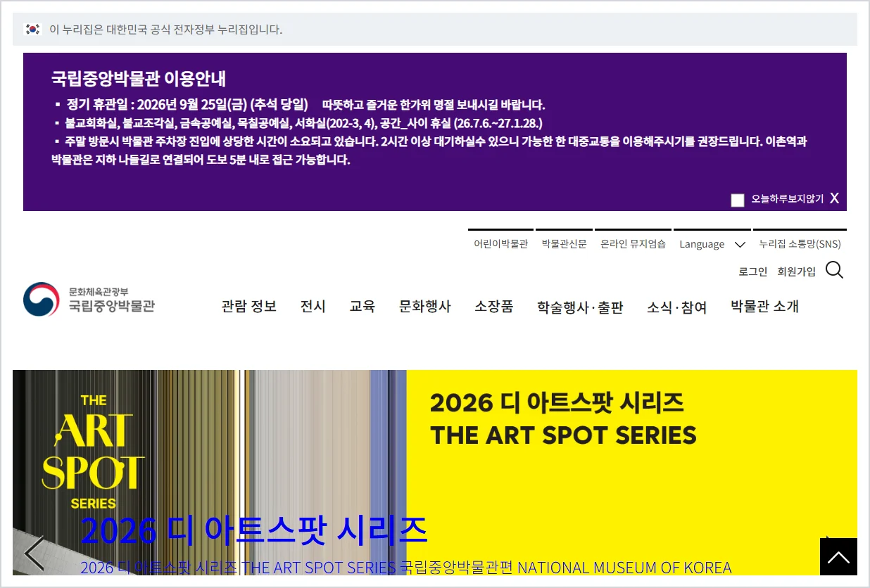The height and width of the screenshot is (588, 870).
Task: Open the 전시 menu
Action: pos(313,307)
